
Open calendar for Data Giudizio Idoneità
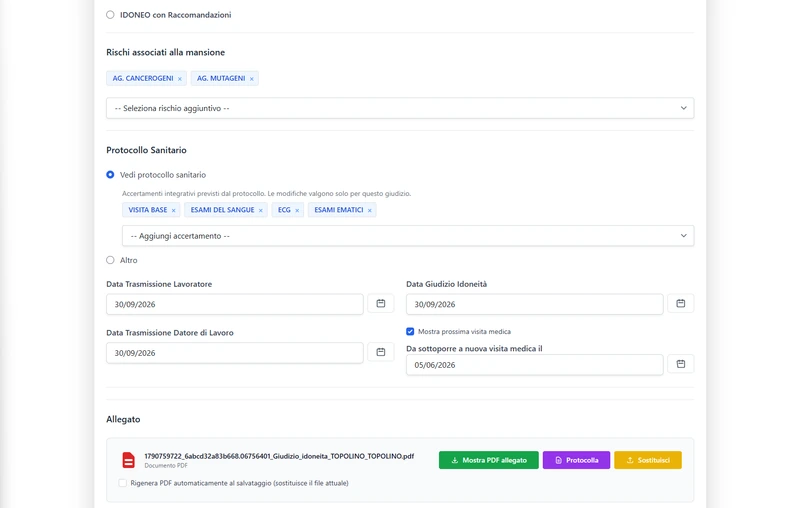click(681, 303)
